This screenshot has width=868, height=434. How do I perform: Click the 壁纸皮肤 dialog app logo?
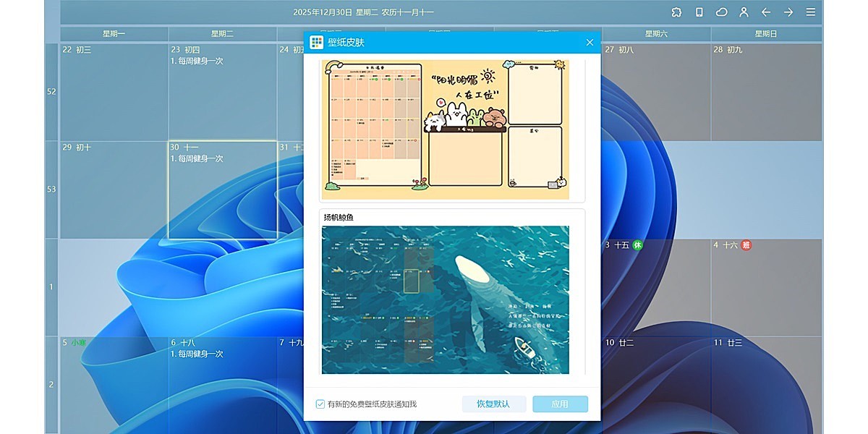pyautogui.click(x=316, y=43)
